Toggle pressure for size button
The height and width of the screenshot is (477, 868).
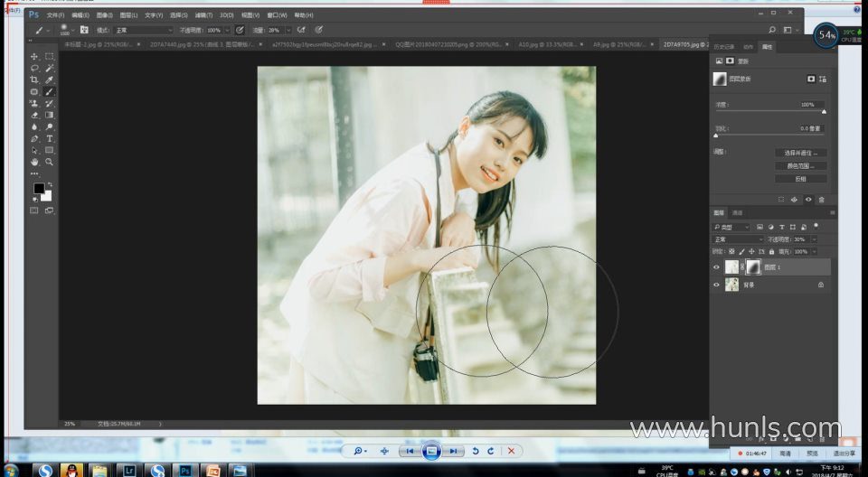(x=319, y=30)
